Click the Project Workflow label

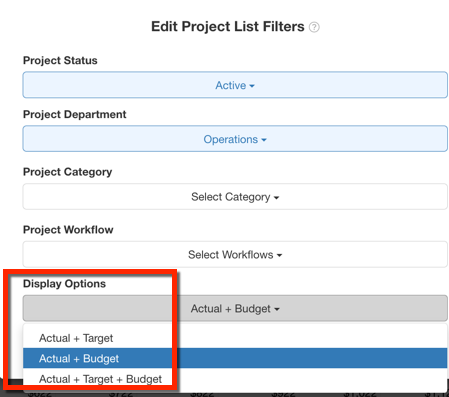(x=68, y=230)
